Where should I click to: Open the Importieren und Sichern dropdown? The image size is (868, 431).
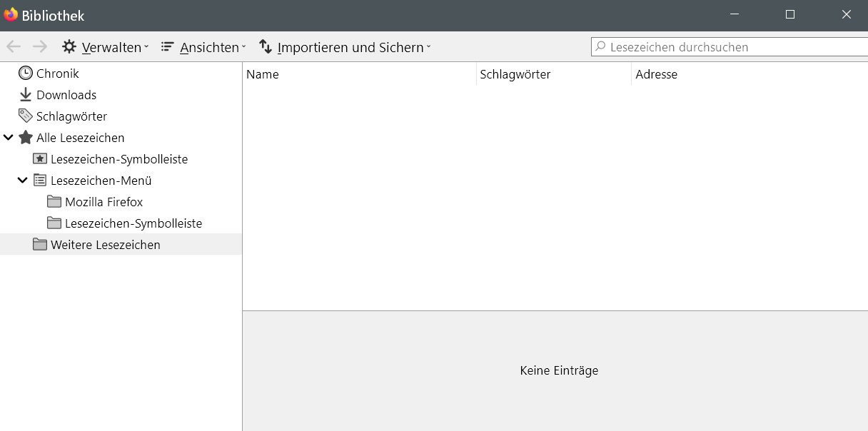345,47
